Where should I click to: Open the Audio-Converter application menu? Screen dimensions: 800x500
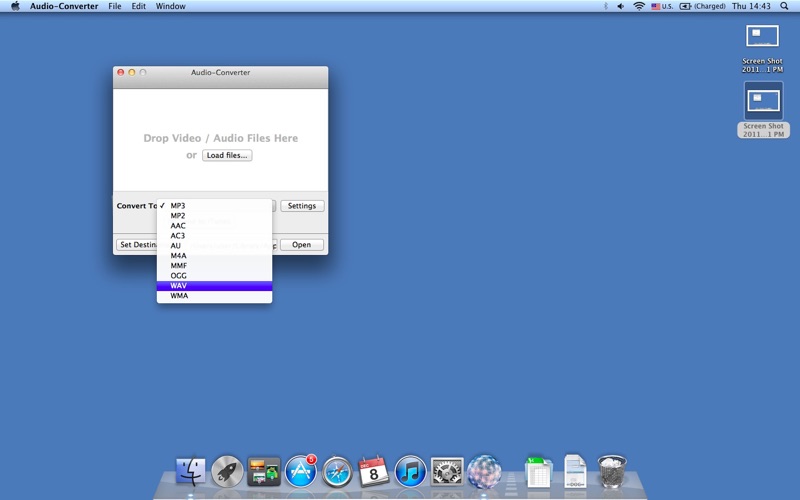[64, 6]
